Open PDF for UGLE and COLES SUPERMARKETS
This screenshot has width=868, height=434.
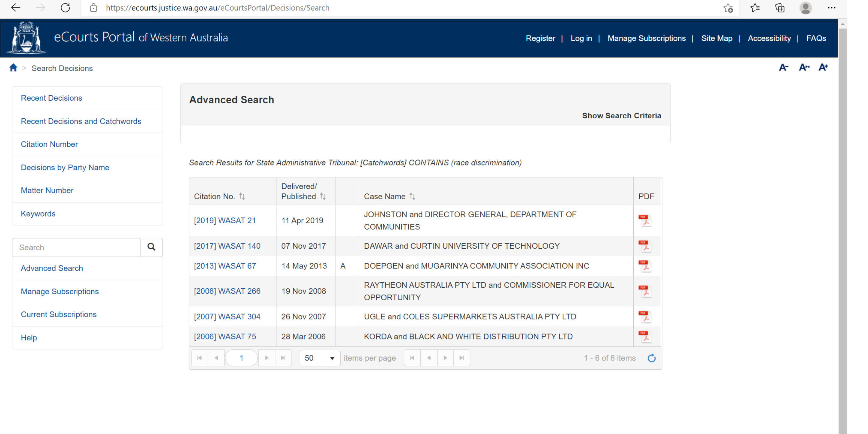pyautogui.click(x=644, y=316)
